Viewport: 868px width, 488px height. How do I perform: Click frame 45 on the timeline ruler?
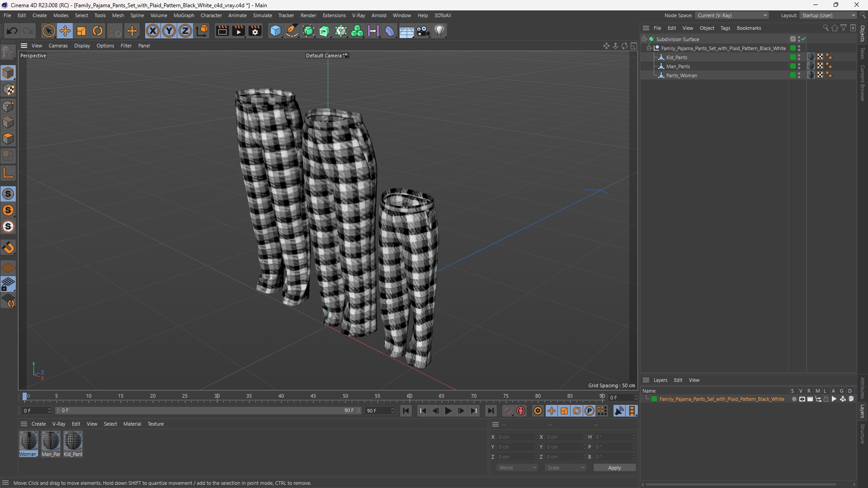tap(313, 396)
